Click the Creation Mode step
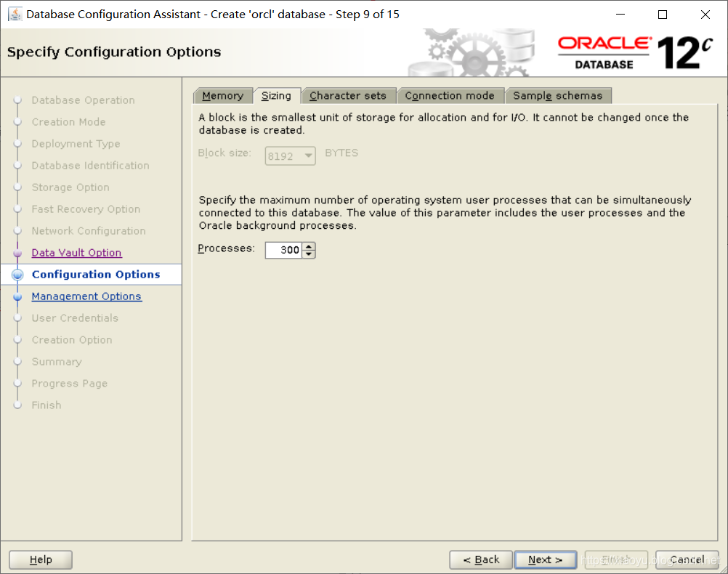 [69, 122]
